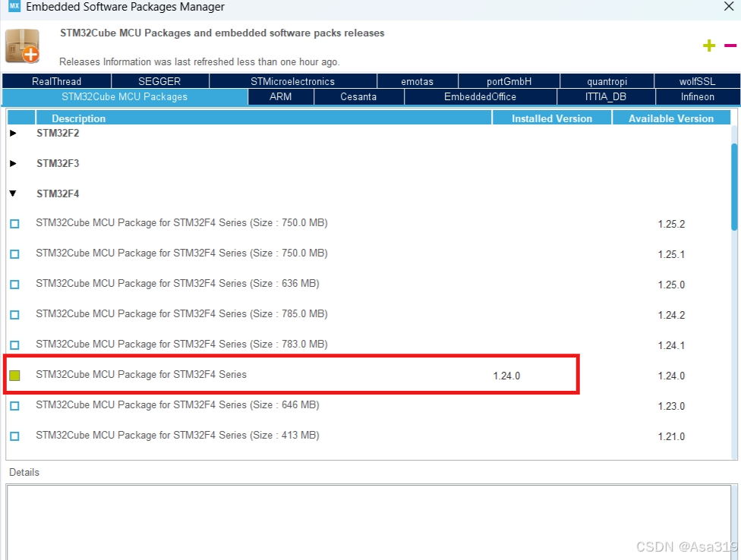
Task: Select the STM32F2 tree label
Action: pos(58,133)
